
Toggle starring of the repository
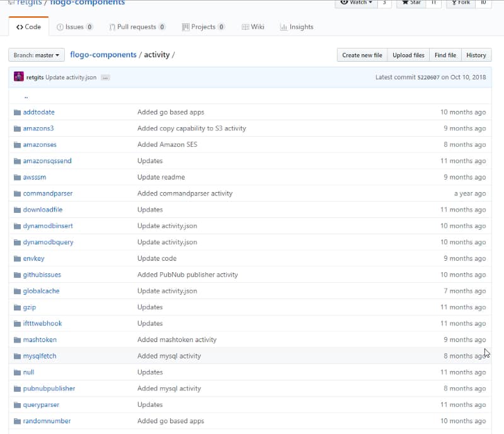point(409,3)
